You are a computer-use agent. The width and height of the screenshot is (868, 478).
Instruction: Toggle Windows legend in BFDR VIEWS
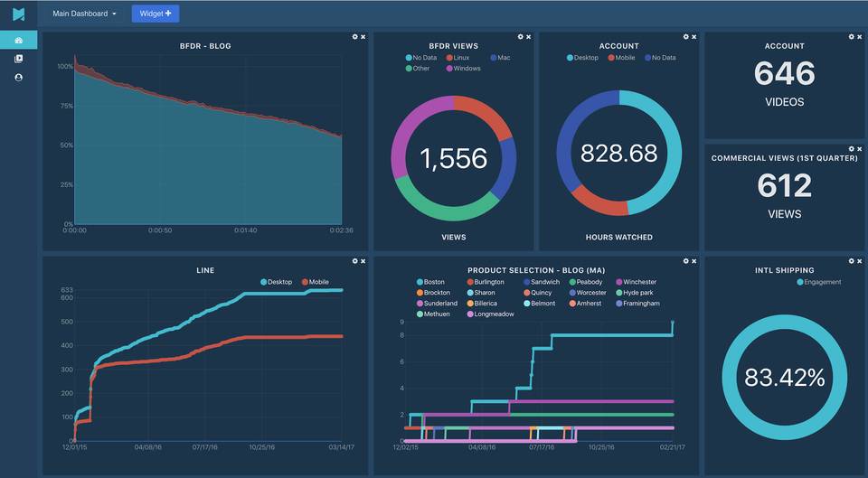point(463,69)
